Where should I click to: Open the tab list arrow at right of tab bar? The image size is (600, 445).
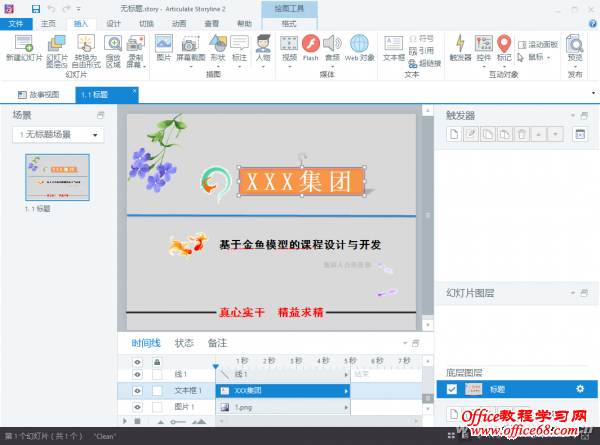[x=593, y=93]
